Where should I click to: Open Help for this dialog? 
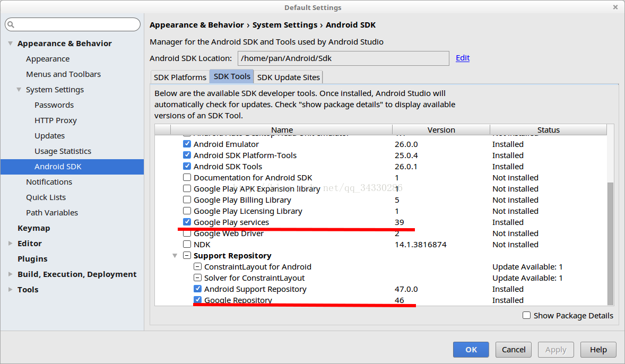click(598, 350)
